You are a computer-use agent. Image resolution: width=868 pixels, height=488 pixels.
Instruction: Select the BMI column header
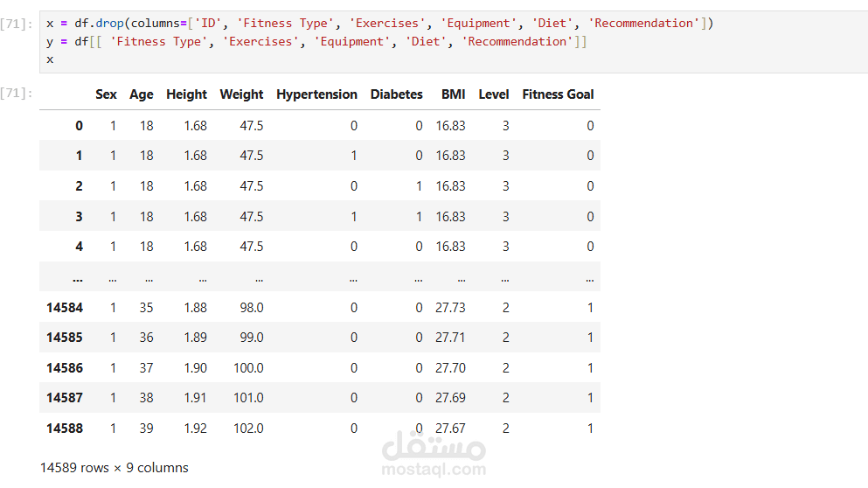pyautogui.click(x=454, y=94)
